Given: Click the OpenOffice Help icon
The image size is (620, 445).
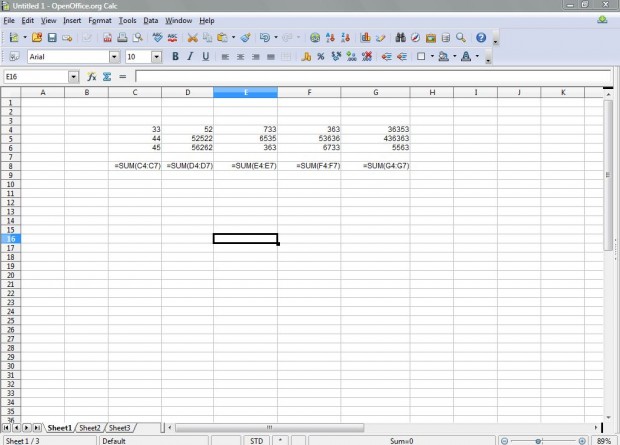Looking at the screenshot, I should click(x=481, y=38).
